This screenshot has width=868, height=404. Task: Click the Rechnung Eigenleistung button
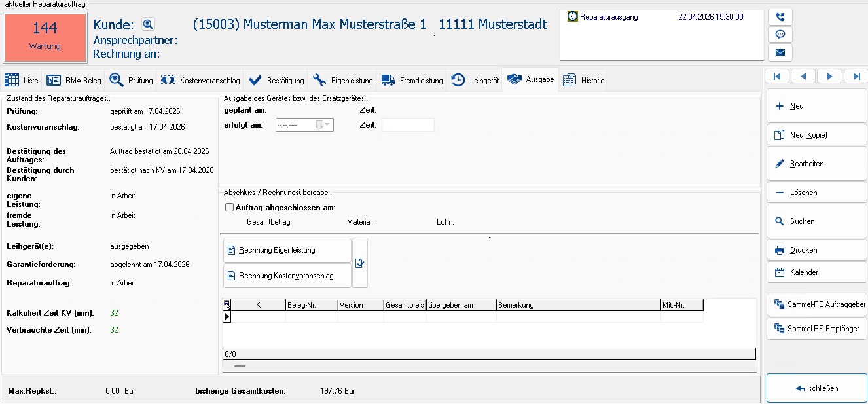(x=287, y=250)
